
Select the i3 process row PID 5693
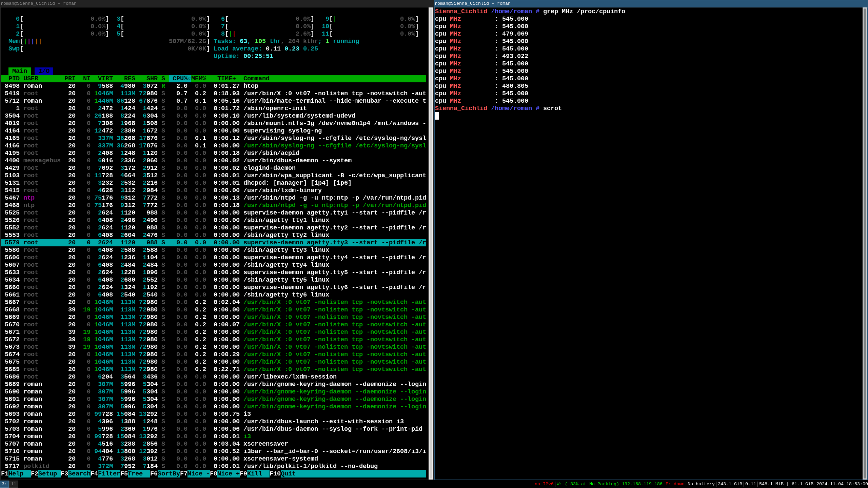coord(214,414)
